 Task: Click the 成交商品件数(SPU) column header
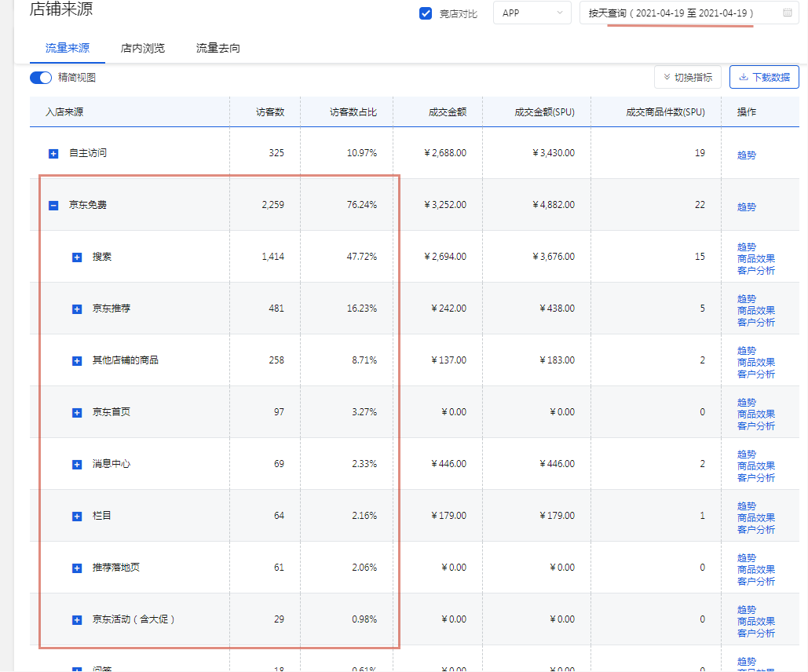point(665,111)
